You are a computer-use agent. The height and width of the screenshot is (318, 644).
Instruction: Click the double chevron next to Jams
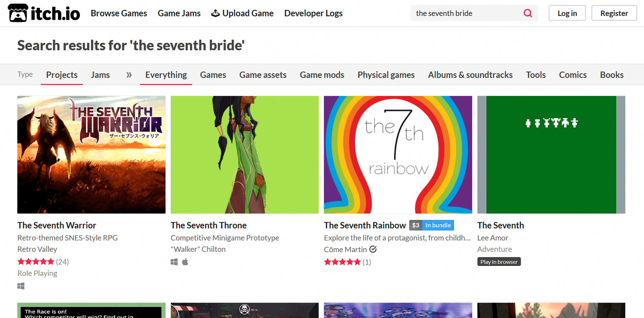(x=129, y=75)
